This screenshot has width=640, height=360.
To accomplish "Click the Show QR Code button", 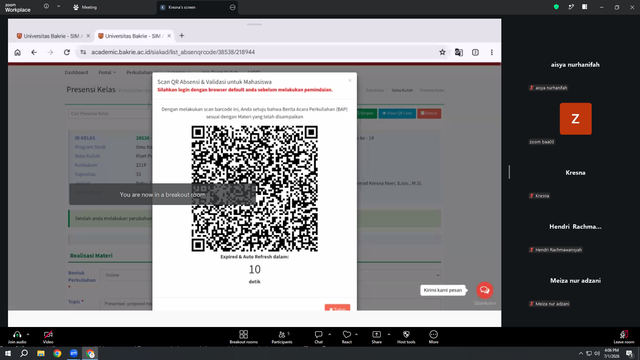I will [397, 113].
